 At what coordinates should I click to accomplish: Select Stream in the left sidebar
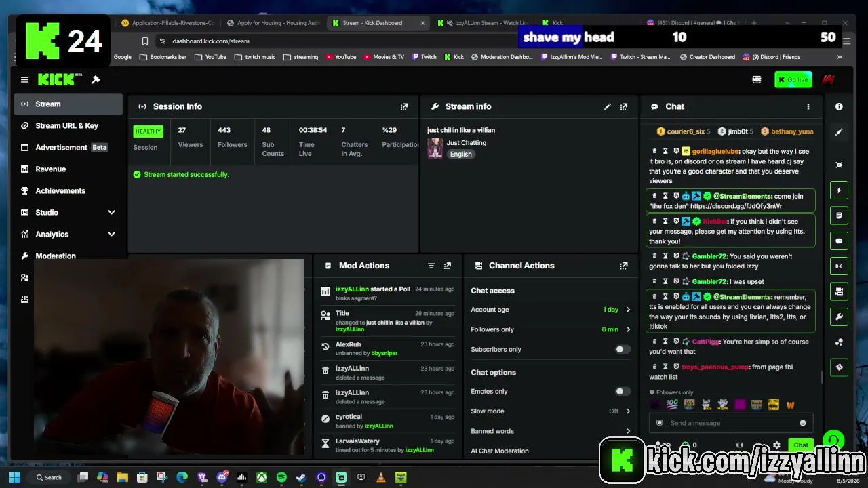68,104
